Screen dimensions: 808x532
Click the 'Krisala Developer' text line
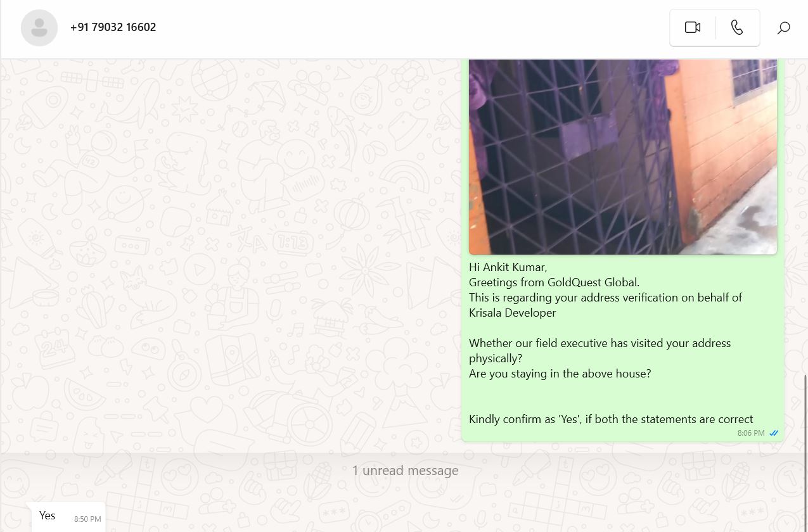pos(512,313)
